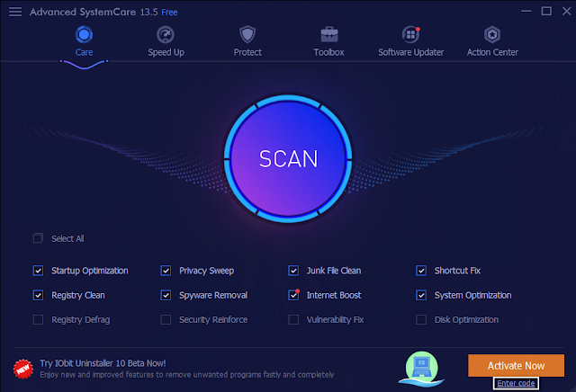Click the Care circle icon
Screen dimensions: 576x392
[84, 35]
